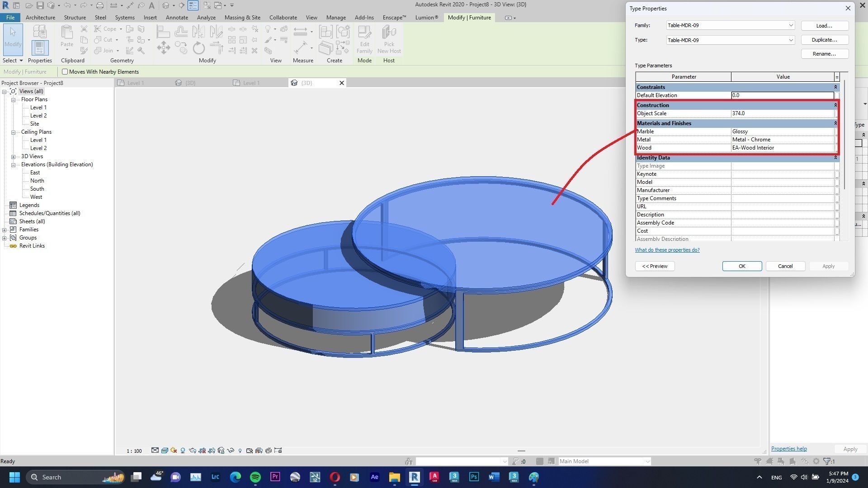Toggle sun path icon in view bar
868x488 pixels.
[174, 450]
